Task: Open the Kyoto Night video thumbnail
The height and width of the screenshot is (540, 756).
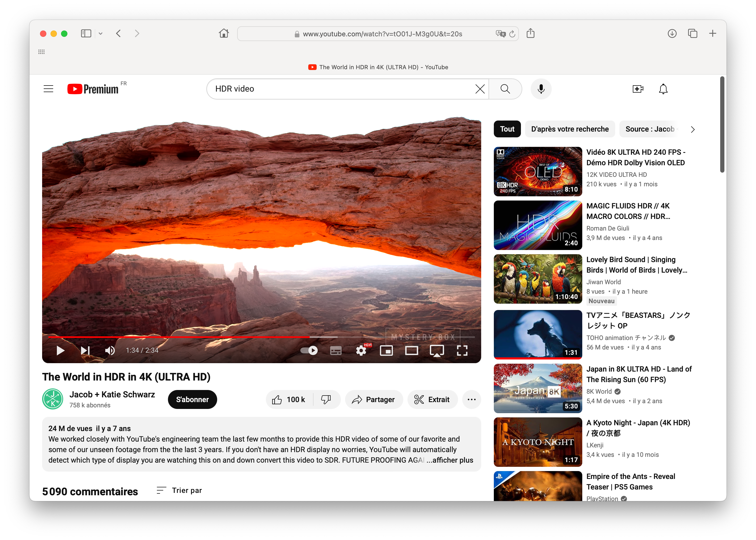Action: (x=538, y=442)
